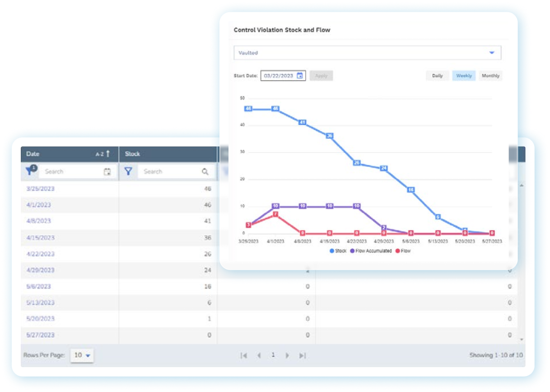Image resolution: width=550 pixels, height=392 pixels.
Task: Expand the Vaulted dropdown
Action: pos(492,53)
